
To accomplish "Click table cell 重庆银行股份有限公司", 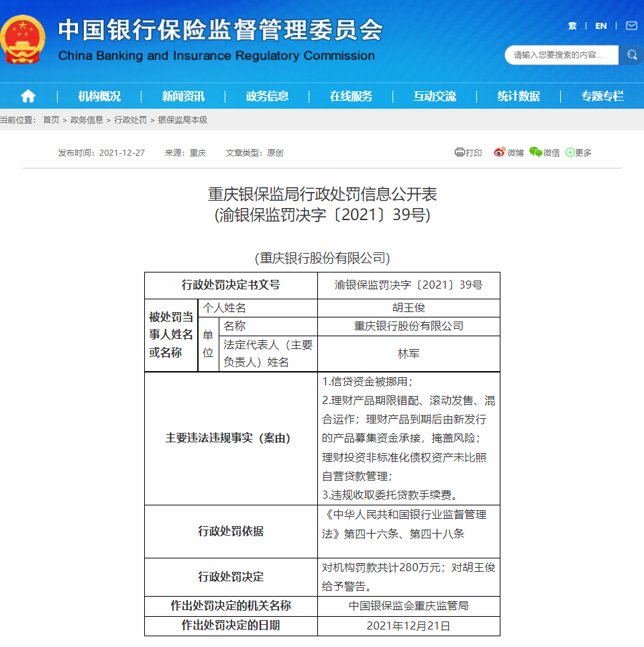I will point(409,326).
